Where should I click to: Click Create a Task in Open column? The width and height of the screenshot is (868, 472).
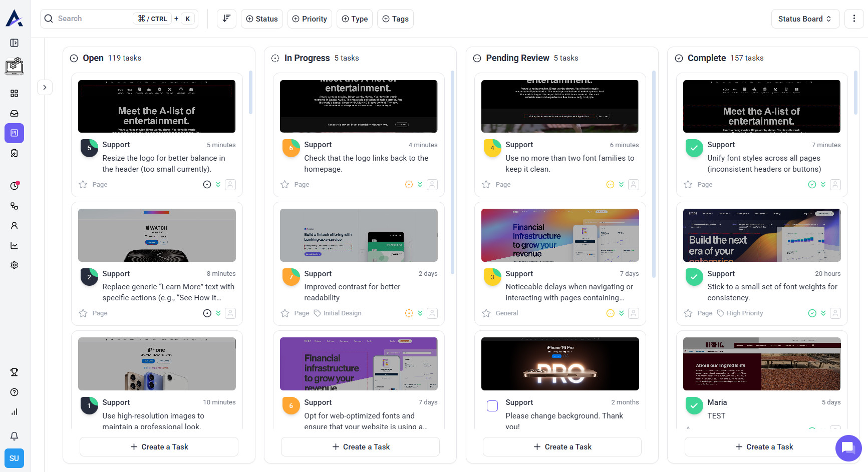159,447
